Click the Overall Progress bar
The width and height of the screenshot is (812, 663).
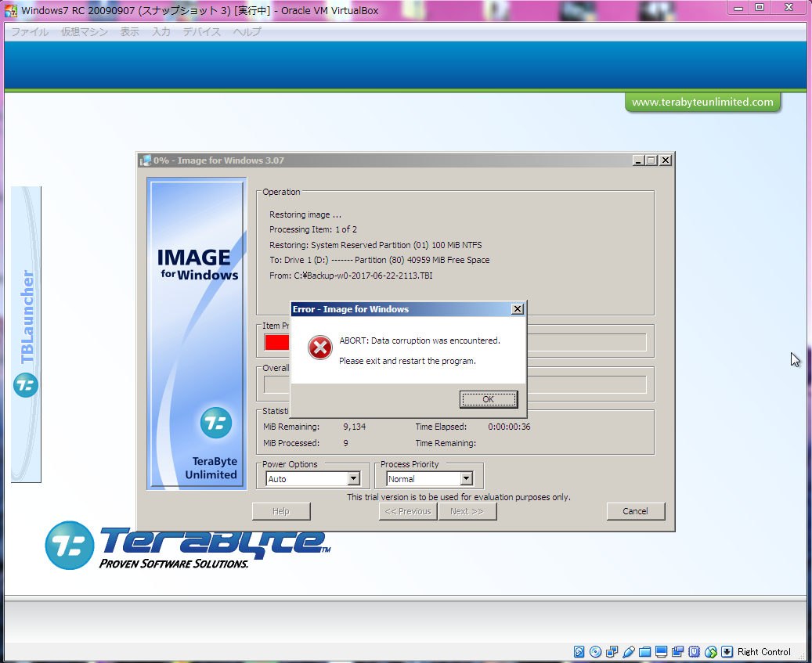(x=455, y=384)
